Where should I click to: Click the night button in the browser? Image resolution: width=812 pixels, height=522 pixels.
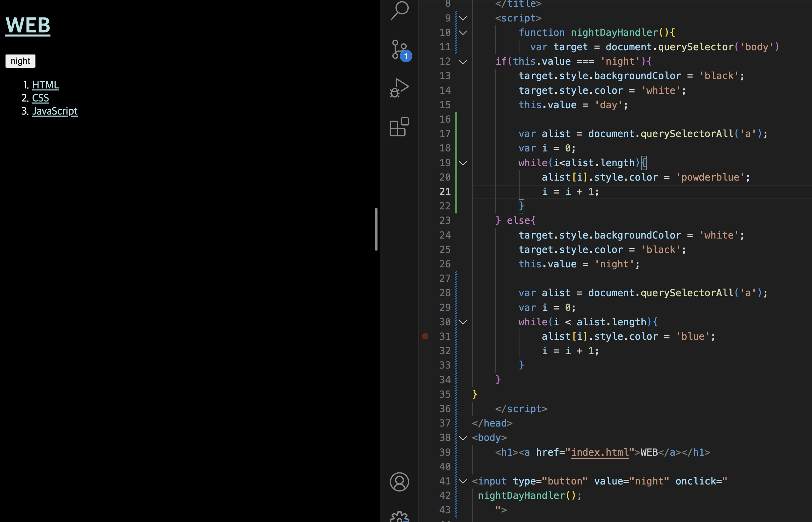20,61
